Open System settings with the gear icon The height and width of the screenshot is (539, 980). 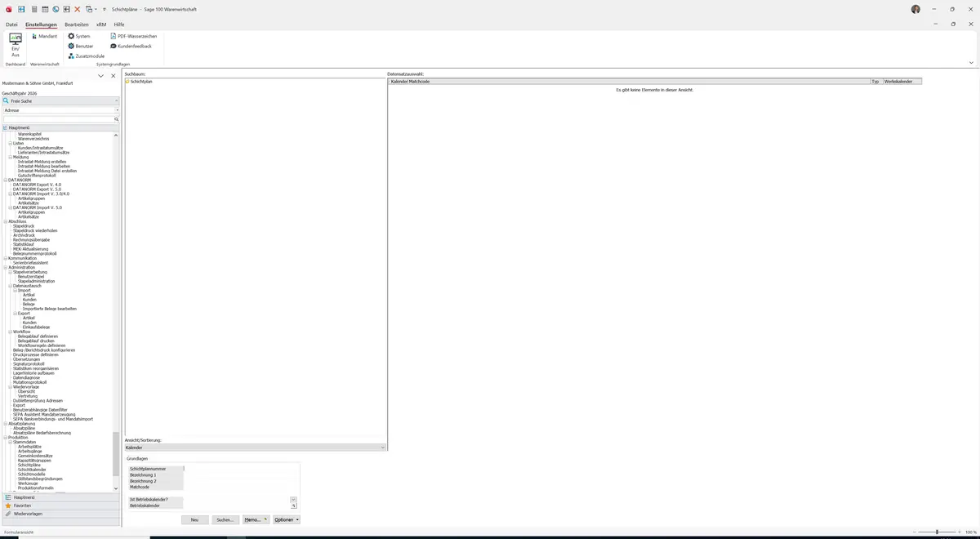click(x=79, y=36)
